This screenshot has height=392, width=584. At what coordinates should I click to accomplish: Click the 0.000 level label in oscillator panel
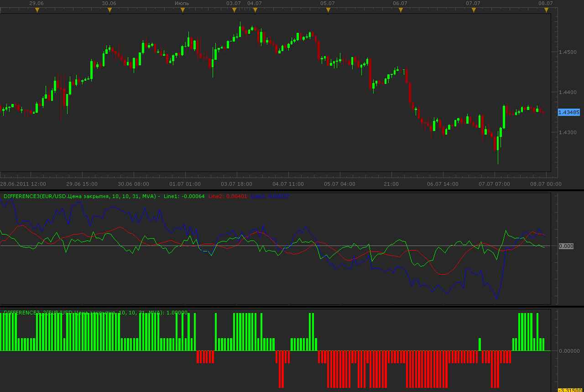(566, 246)
